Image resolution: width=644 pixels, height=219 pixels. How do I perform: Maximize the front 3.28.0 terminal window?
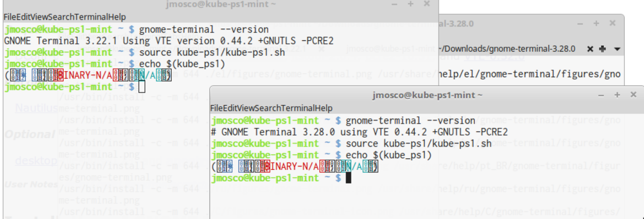point(617,95)
